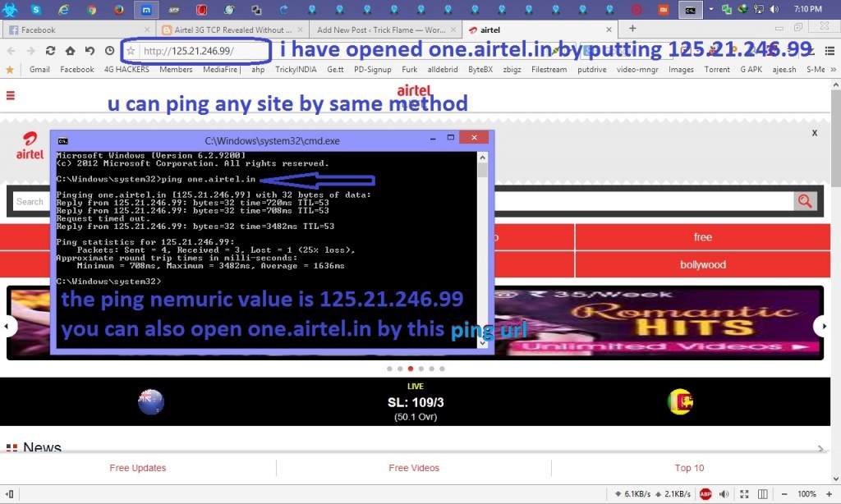Image resolution: width=841 pixels, height=504 pixels.
Task: Click the red magnifier search icon
Action: (x=805, y=201)
